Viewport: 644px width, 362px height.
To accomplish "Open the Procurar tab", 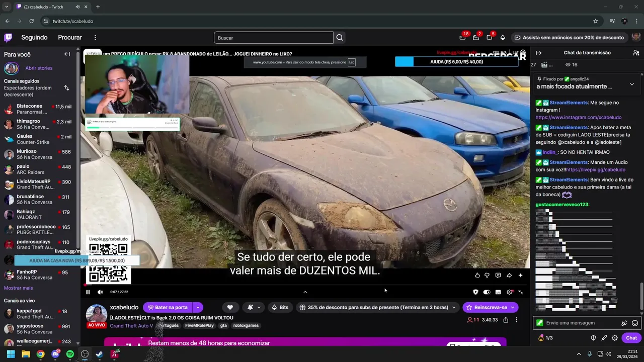I will 70,38.
